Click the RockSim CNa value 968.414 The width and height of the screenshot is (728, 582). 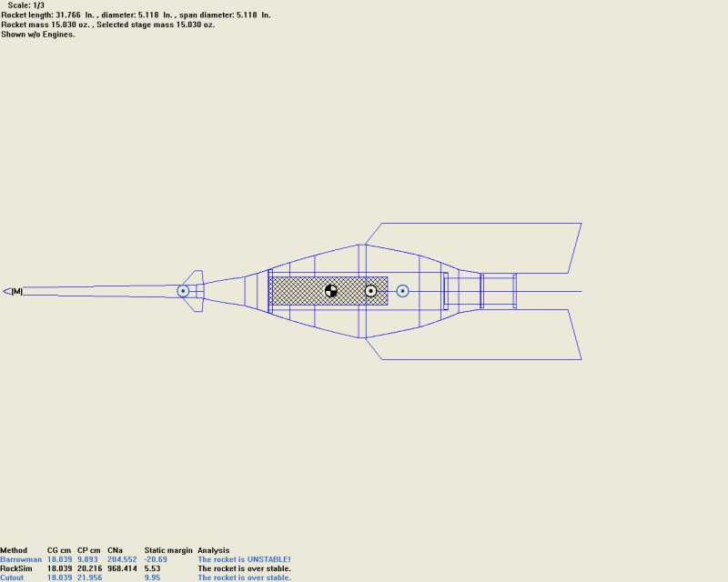tap(122, 568)
